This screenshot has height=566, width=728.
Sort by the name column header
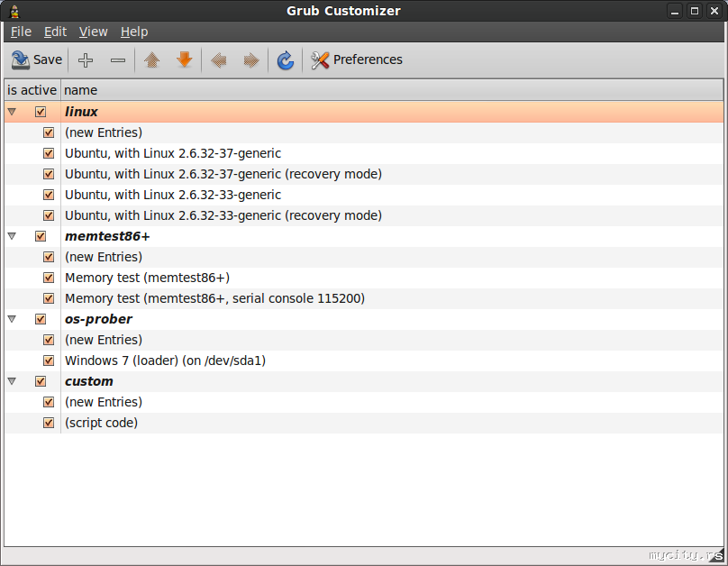(x=81, y=90)
